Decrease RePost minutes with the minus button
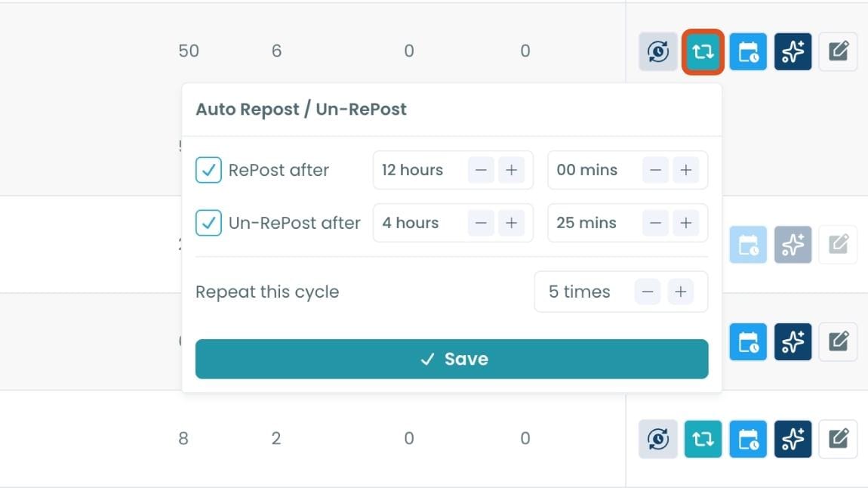 655,170
